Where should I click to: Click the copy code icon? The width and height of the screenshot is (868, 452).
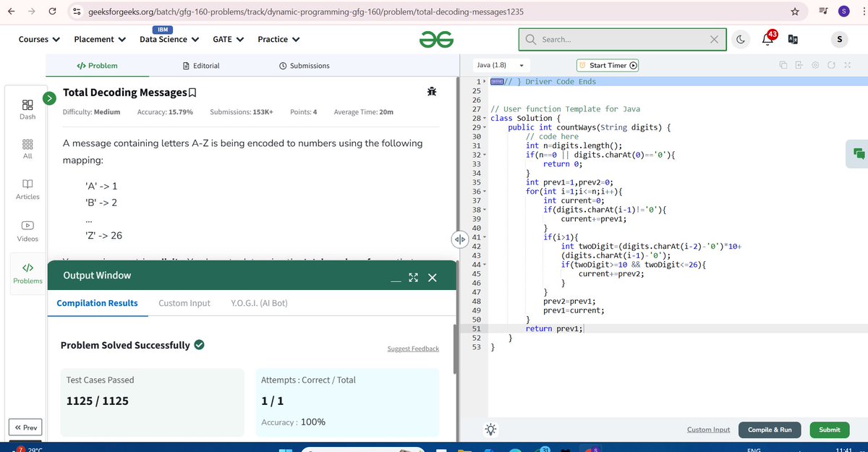(782, 65)
